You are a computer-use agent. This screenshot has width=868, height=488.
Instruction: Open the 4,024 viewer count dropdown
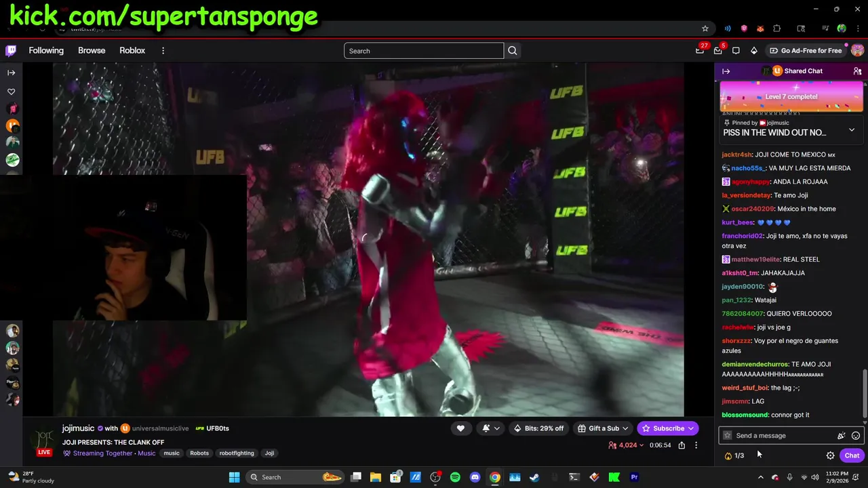[626, 445]
